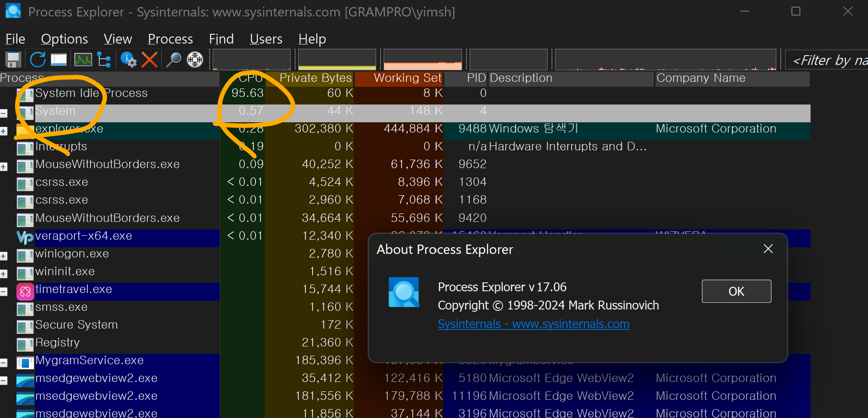This screenshot has width=868, height=418.
Task: Click the MygramService.exe process icon
Action: click(x=25, y=363)
